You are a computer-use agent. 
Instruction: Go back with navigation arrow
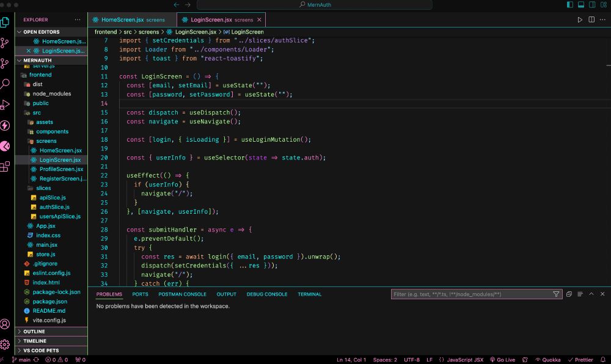coord(177,5)
